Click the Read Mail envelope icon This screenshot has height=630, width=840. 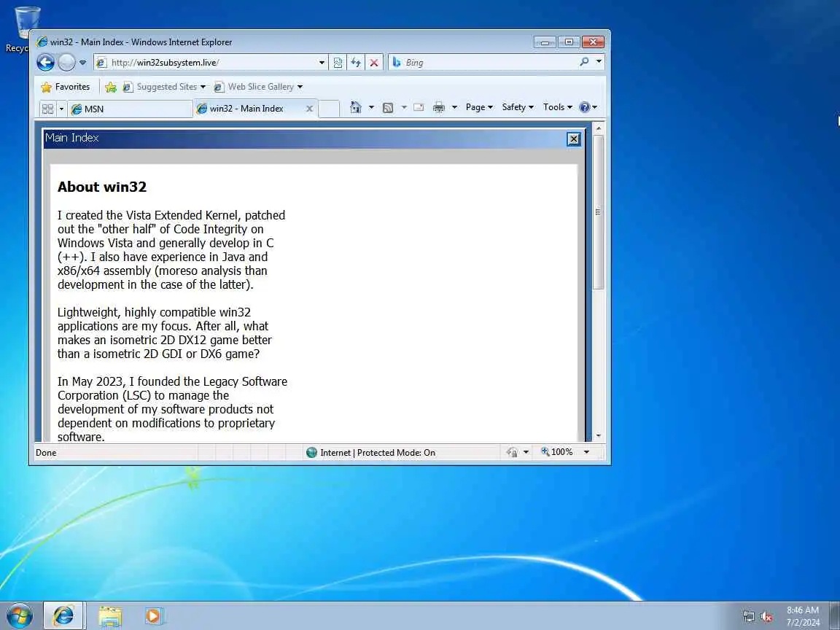coord(419,107)
